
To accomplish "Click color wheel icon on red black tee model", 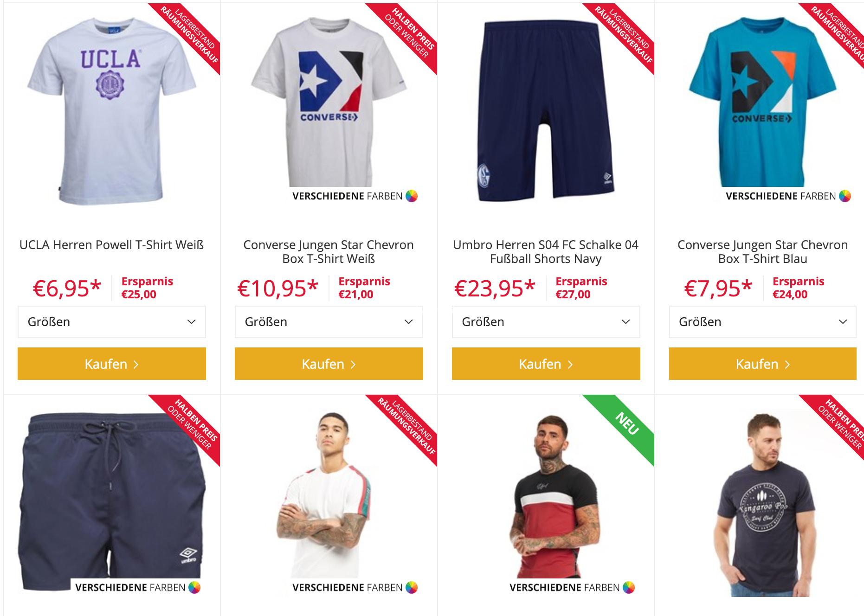I will coord(629,588).
